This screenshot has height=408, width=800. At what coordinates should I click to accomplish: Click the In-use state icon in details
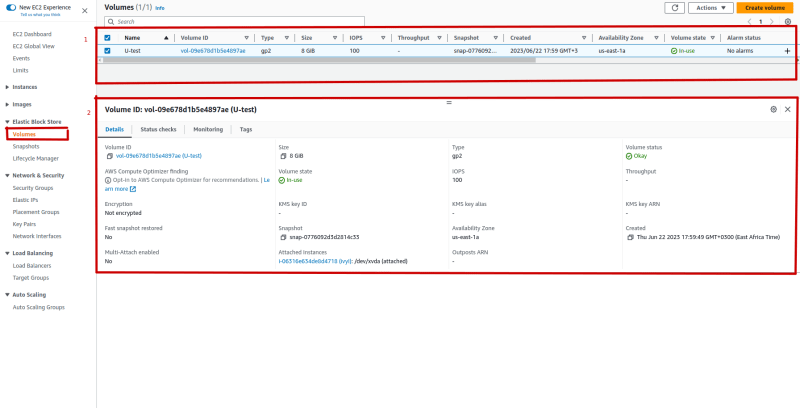coord(282,180)
